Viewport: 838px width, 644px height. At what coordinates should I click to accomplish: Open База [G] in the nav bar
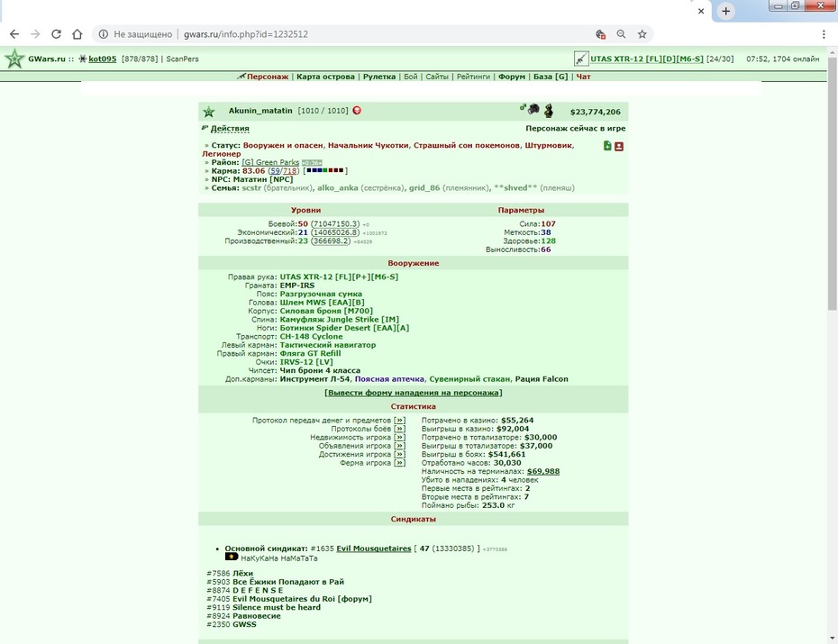click(551, 77)
